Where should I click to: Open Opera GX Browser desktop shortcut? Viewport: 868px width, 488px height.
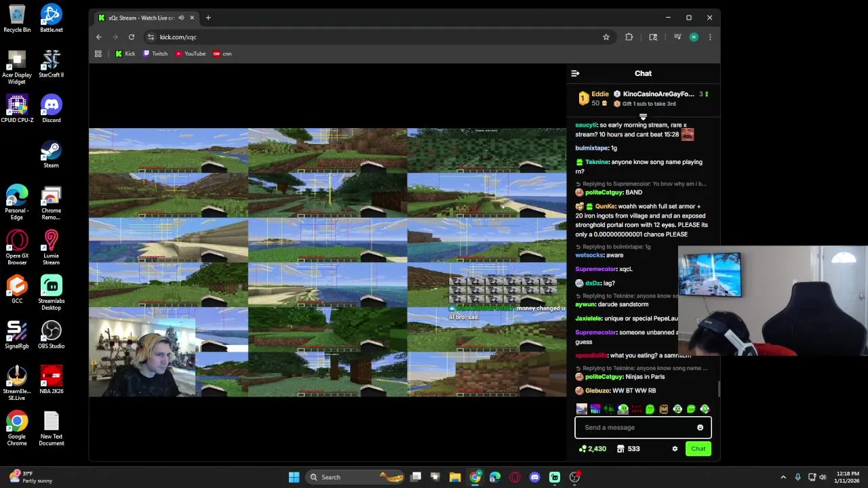[17, 248]
